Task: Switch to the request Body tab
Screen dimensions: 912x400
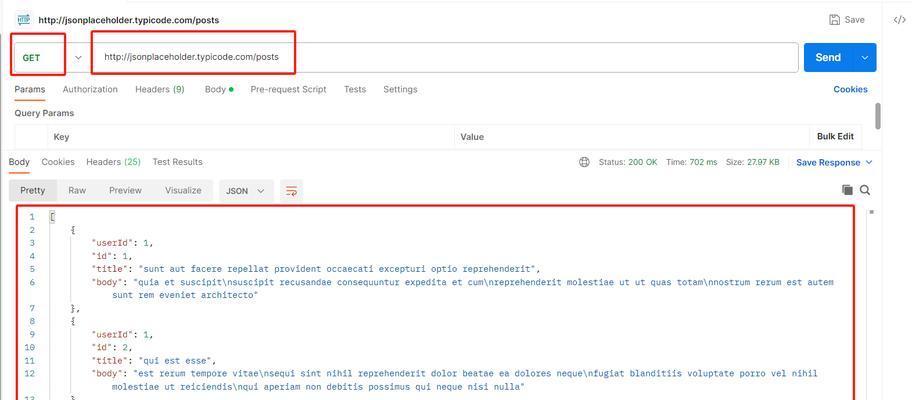Action: coord(219,90)
